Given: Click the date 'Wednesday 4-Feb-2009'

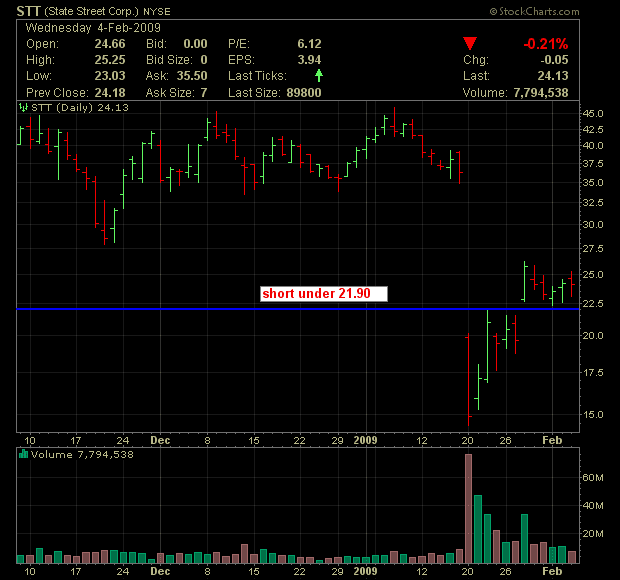Looking at the screenshot, I should coord(93,28).
